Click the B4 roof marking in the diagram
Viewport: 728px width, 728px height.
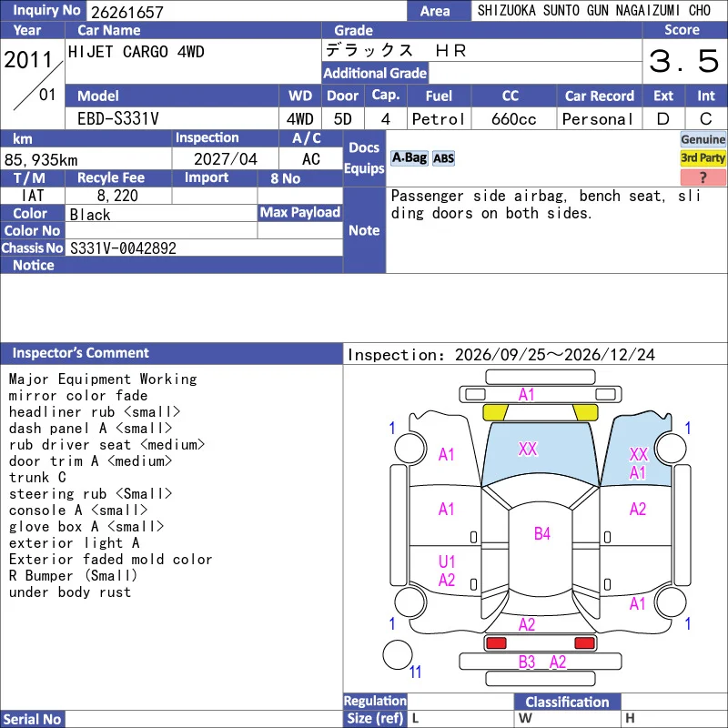click(541, 533)
